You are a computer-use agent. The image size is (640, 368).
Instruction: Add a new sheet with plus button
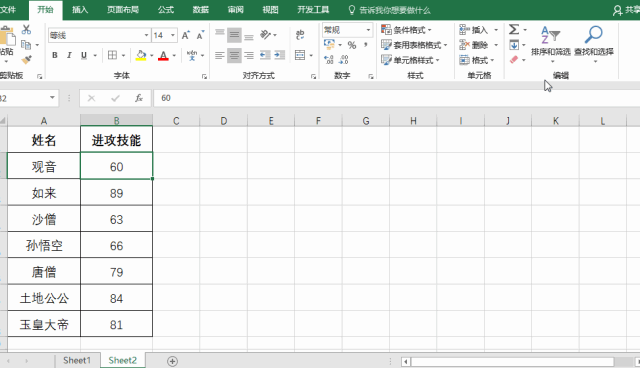[172, 361]
